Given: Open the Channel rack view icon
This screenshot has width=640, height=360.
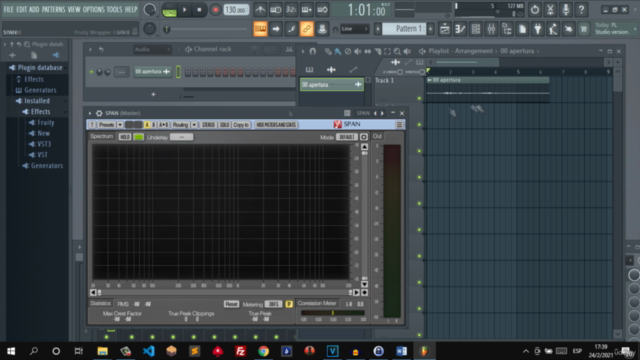Looking at the screenshot, I should tap(476, 29).
